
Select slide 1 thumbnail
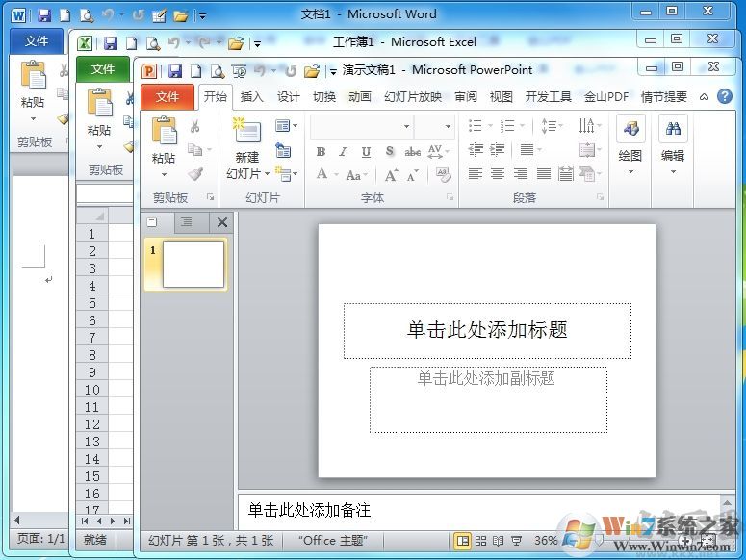(193, 264)
